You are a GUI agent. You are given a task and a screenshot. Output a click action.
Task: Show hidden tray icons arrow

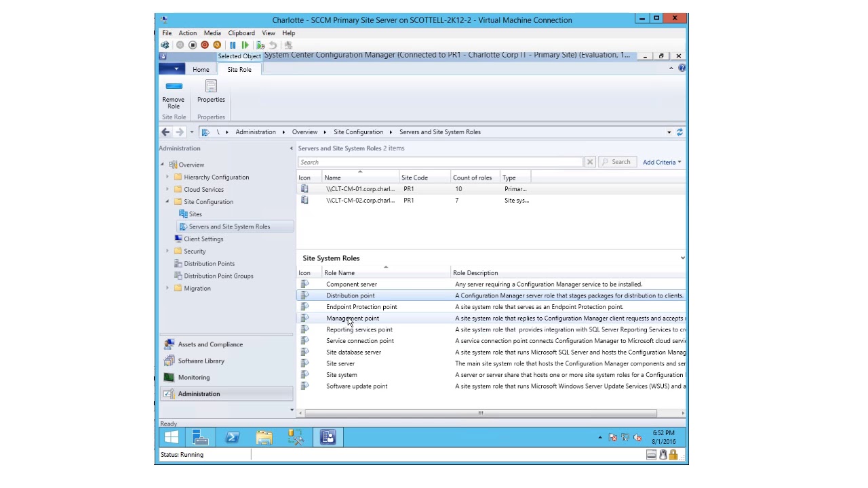click(600, 438)
